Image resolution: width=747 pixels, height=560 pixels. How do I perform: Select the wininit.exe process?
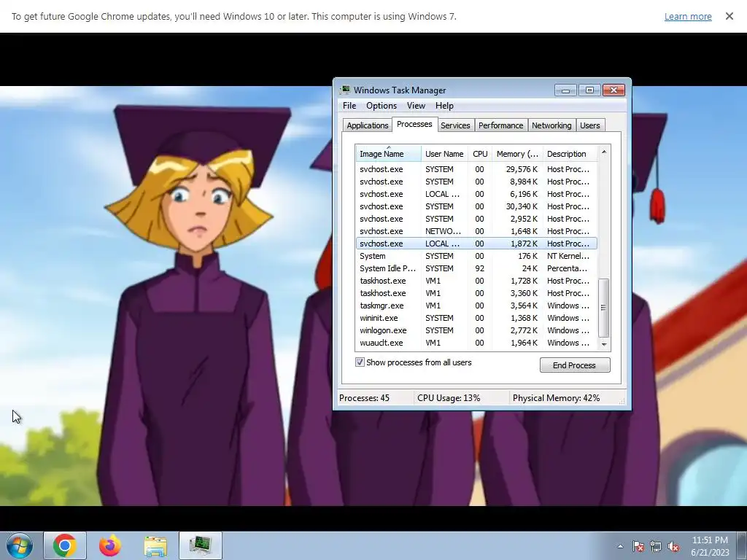[476, 318]
